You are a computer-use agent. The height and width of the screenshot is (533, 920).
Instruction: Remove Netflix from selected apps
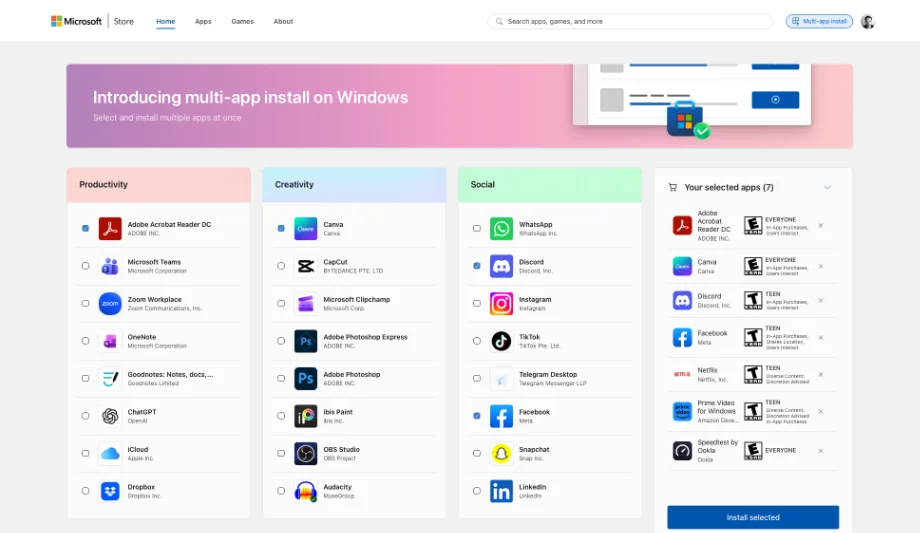pyautogui.click(x=821, y=375)
